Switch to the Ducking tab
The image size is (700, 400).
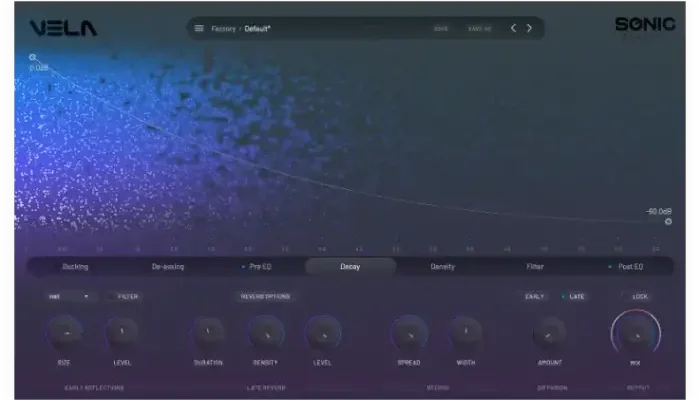pos(75,267)
